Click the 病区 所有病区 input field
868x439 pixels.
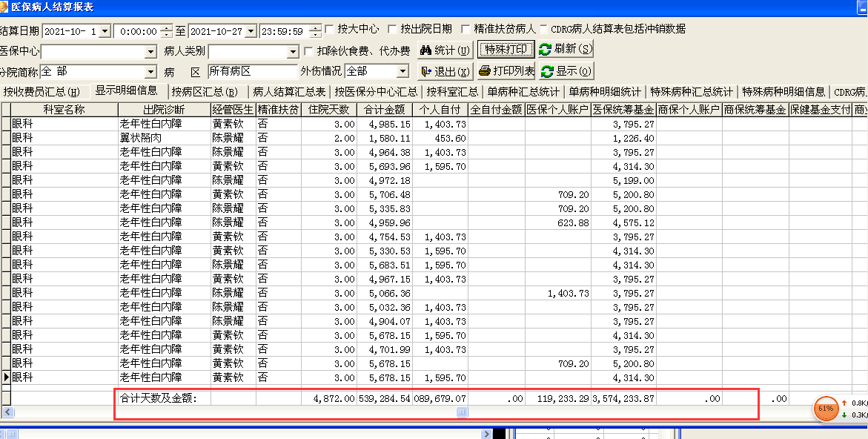pos(253,71)
